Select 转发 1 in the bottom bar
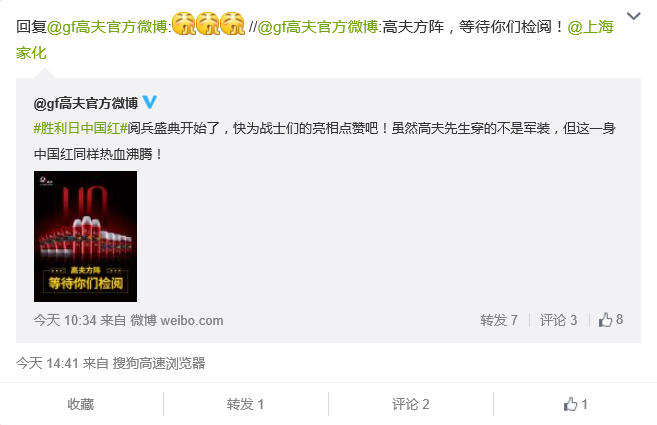The width and height of the screenshot is (657, 425). tap(246, 404)
